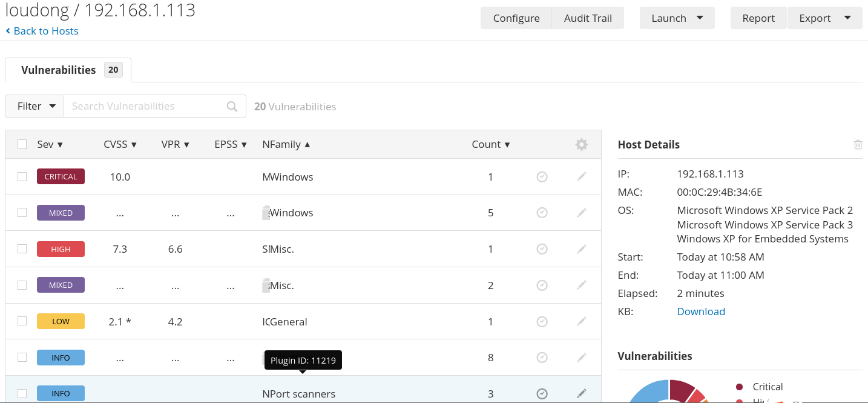Open the Filter dropdown
The image size is (868, 403).
click(35, 106)
